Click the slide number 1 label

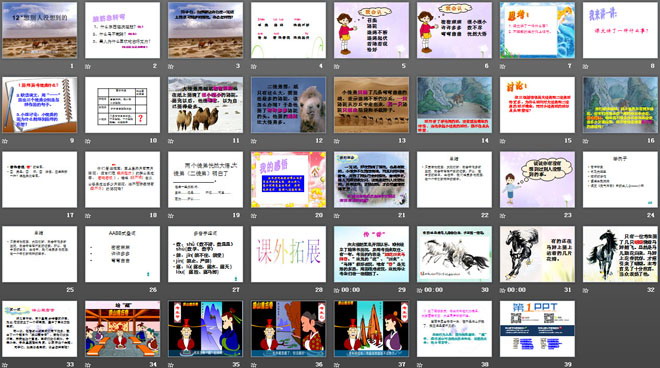72,66
